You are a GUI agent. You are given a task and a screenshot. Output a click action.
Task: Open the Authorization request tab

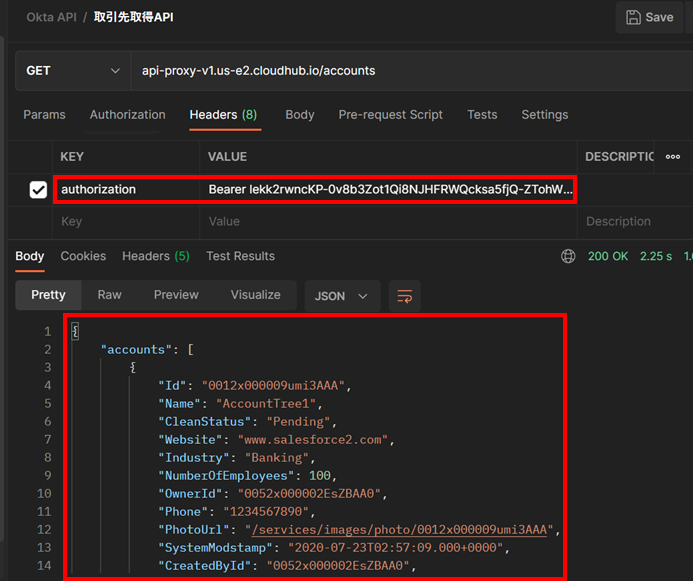127,115
